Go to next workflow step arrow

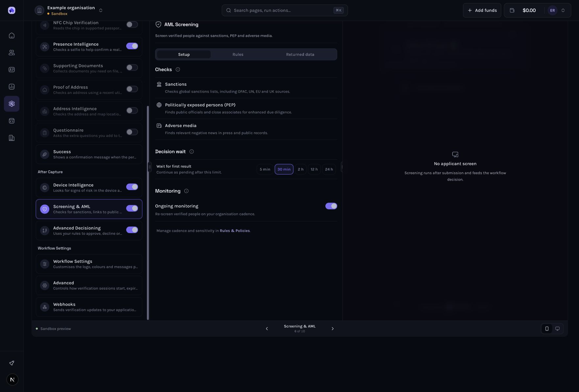point(333,329)
